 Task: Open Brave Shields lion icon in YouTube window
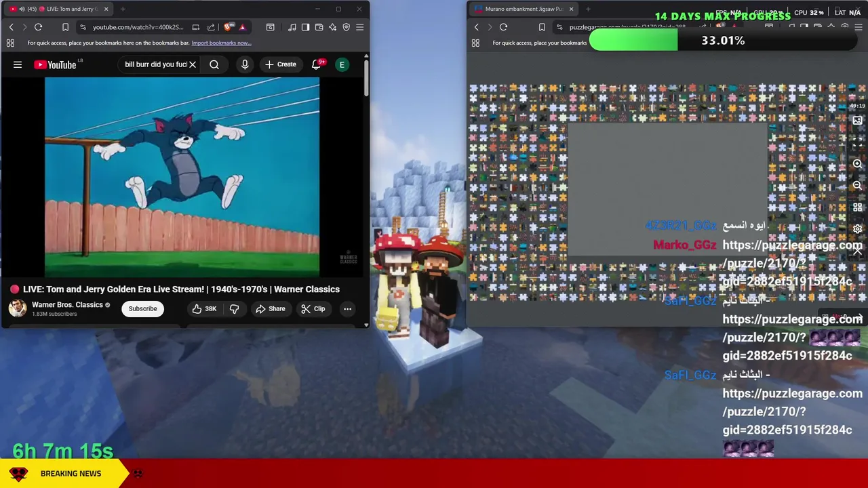(x=228, y=27)
